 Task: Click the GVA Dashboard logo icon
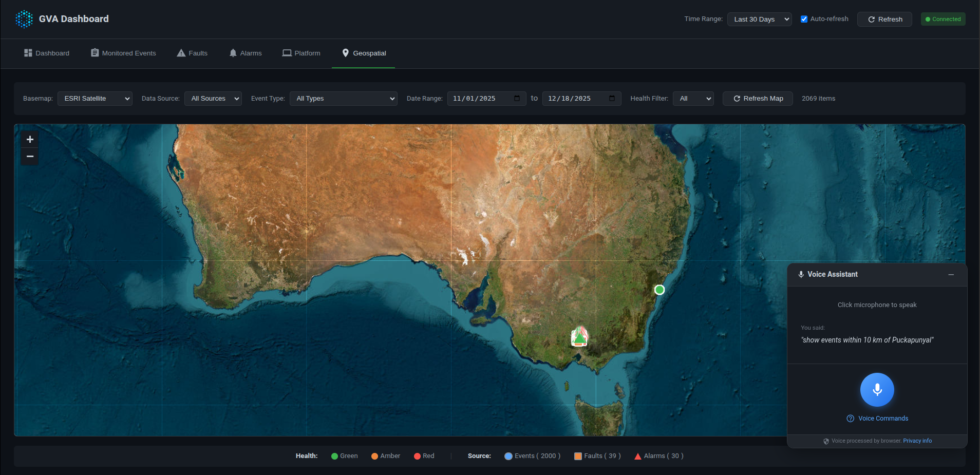pos(24,19)
